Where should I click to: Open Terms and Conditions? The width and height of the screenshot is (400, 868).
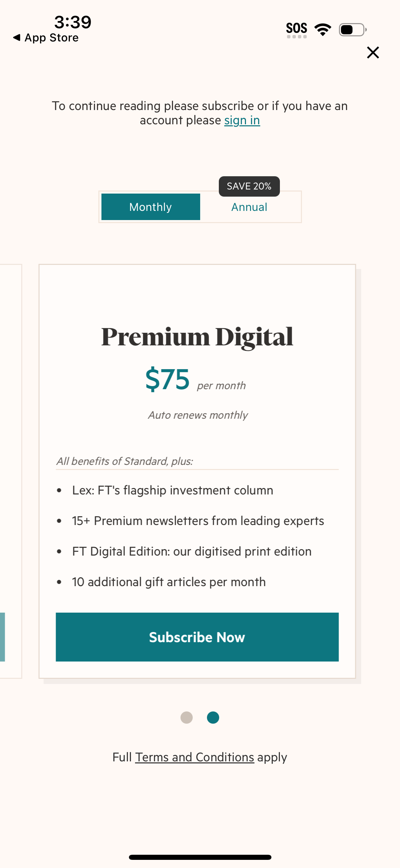pos(194,757)
